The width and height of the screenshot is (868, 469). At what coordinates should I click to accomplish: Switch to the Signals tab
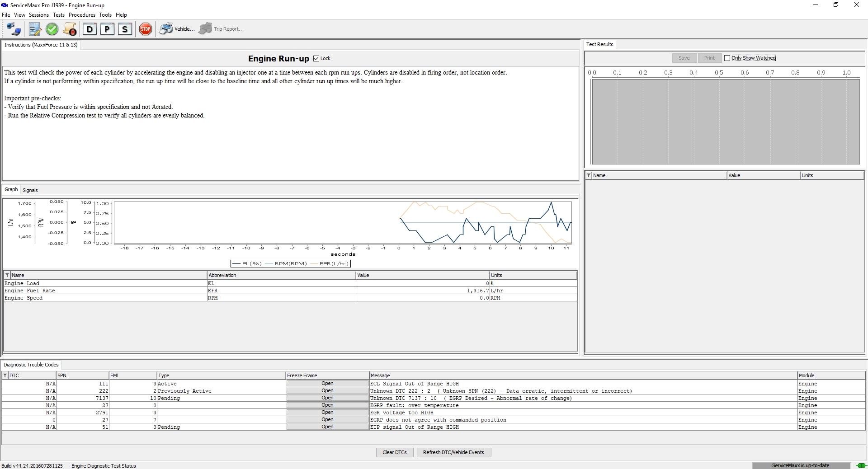(30, 190)
